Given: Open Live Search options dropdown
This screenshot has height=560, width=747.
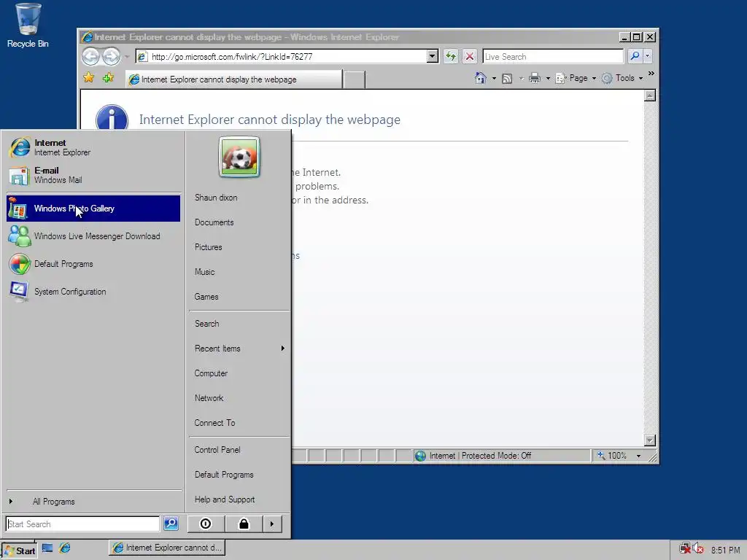Looking at the screenshot, I should coord(648,56).
